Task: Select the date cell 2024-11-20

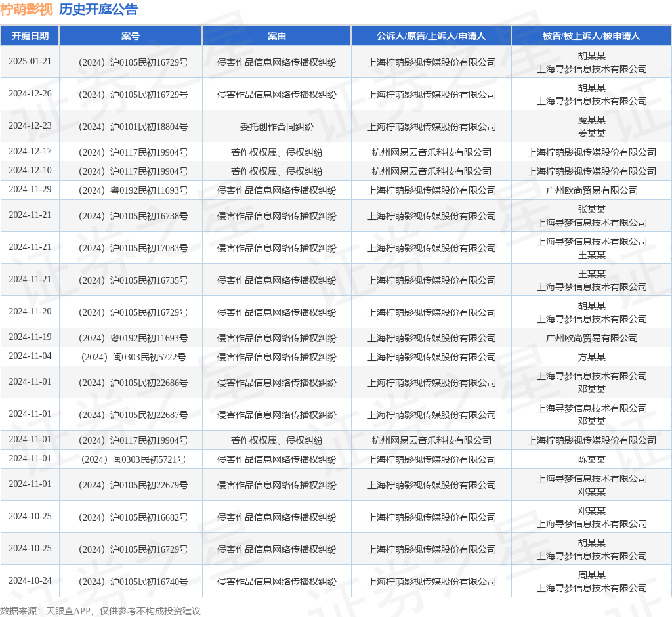Action: pyautogui.click(x=30, y=311)
